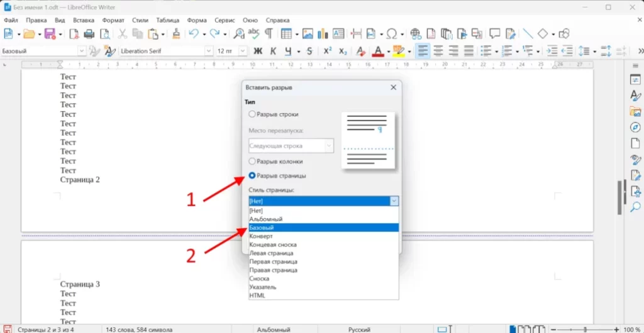This screenshot has width=644, height=333.
Task: Print the document with the printer icon
Action: (x=89, y=34)
